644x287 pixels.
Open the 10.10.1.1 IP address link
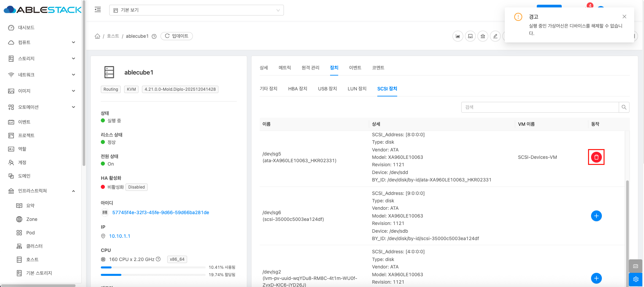(119, 236)
